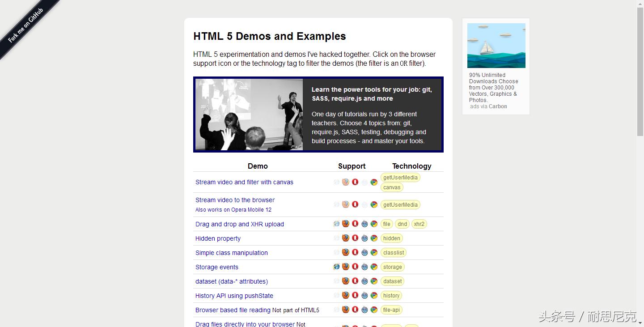Select the Safari icon for Simple class manipulation
The height and width of the screenshot is (327, 644).
(364, 252)
